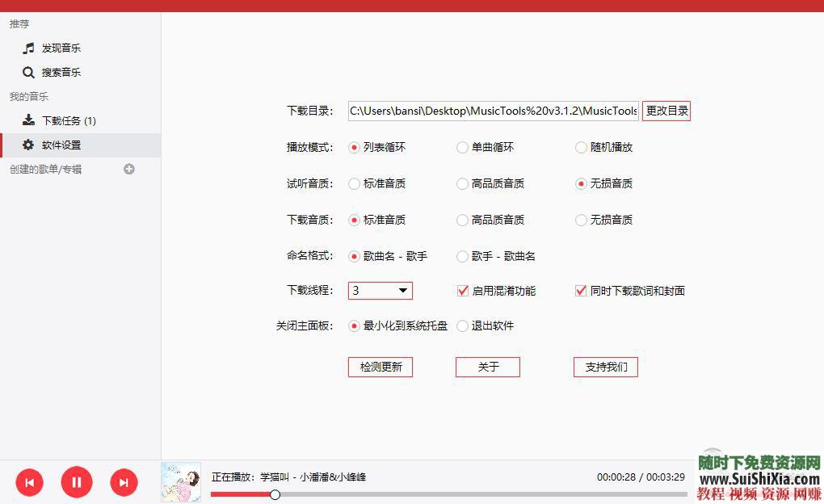Click the 下载任务 download icon

point(28,120)
